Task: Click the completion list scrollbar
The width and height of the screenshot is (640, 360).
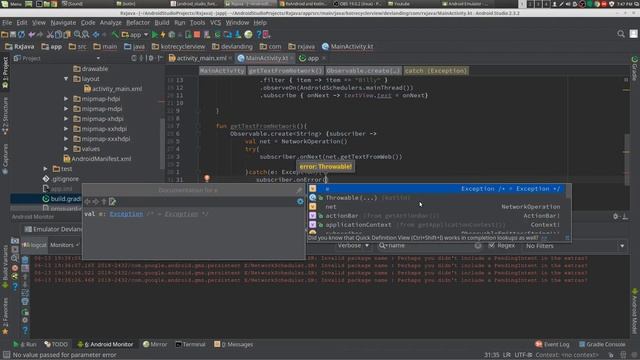Action: tap(568, 192)
